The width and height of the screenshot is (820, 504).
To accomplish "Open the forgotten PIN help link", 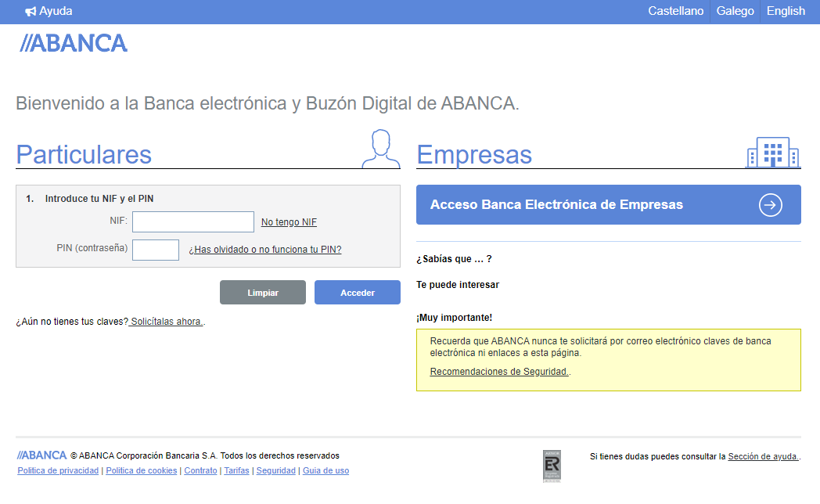I will click(x=265, y=250).
